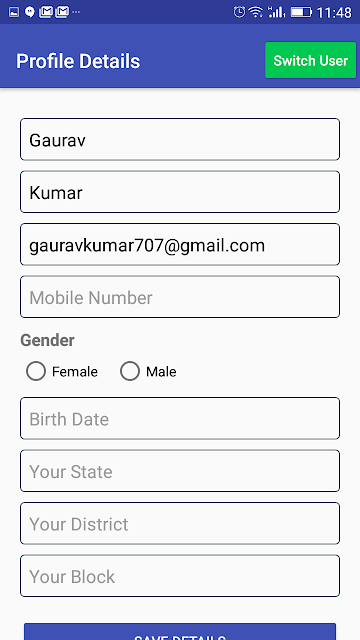The image size is (360, 640).
Task: Open the Birth Date field
Action: 180,418
